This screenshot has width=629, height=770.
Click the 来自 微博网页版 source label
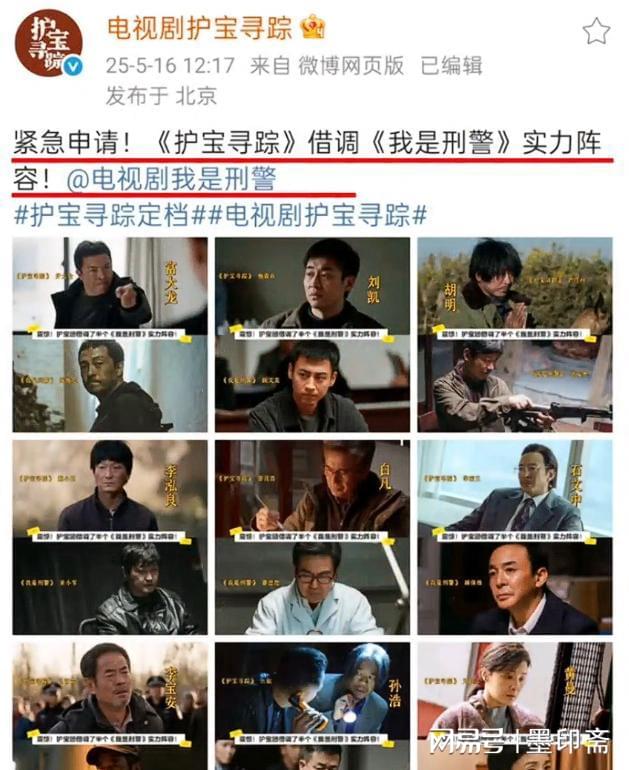click(327, 65)
